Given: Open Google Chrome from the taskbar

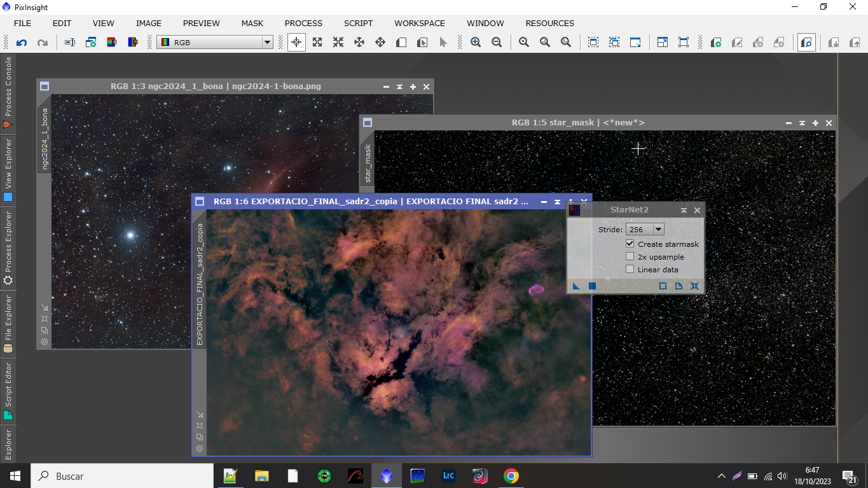Looking at the screenshot, I should (511, 476).
